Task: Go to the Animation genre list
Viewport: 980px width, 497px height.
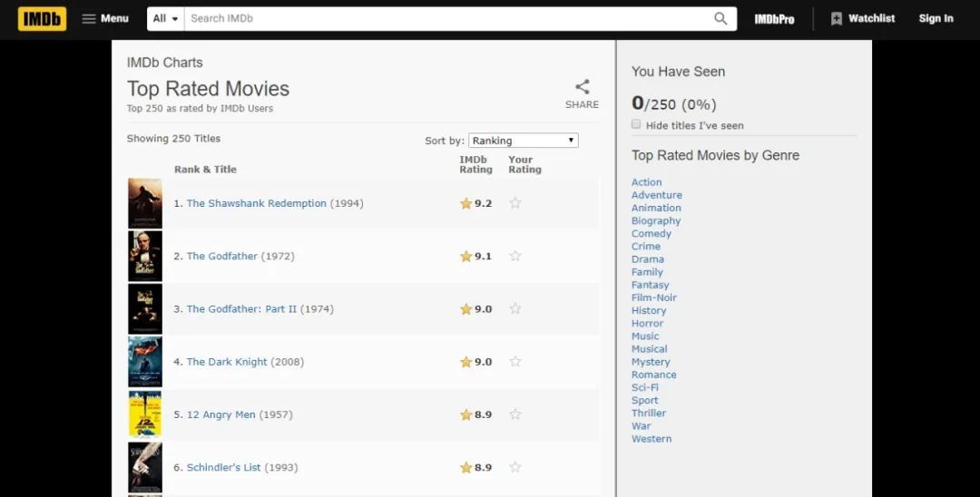Action: point(656,208)
